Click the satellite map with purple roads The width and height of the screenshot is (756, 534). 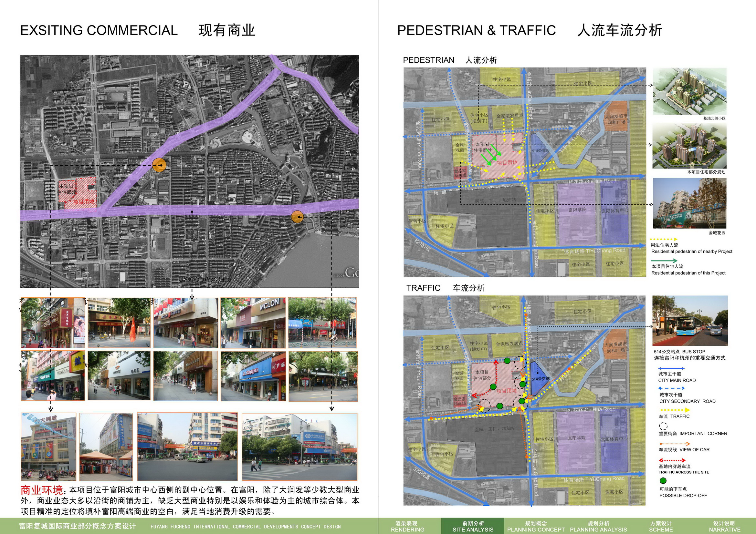[190, 171]
